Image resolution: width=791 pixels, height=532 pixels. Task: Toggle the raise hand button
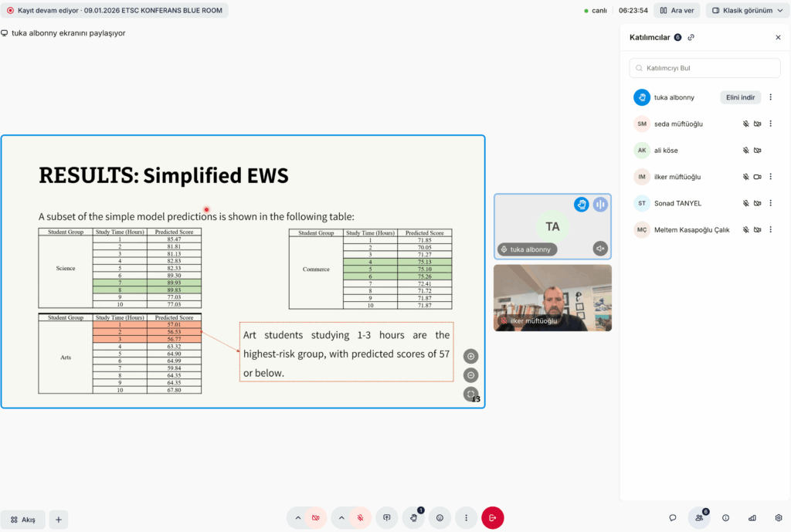[413, 518]
